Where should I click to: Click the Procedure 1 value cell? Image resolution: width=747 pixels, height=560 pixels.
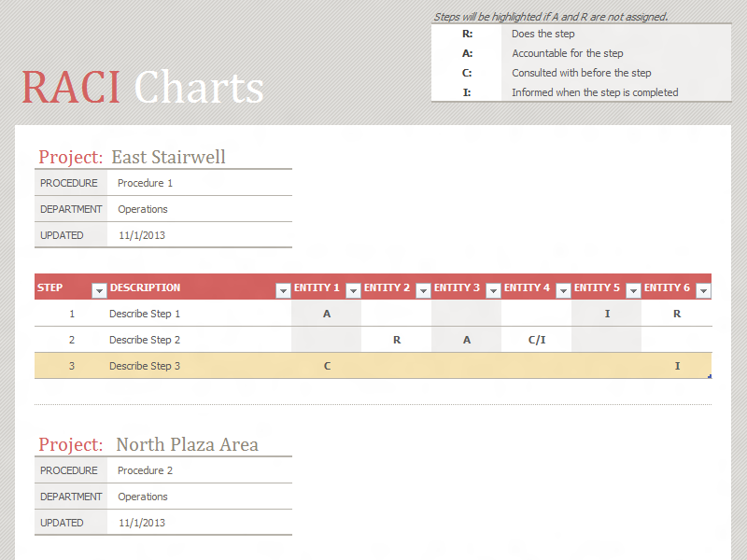pyautogui.click(x=200, y=183)
